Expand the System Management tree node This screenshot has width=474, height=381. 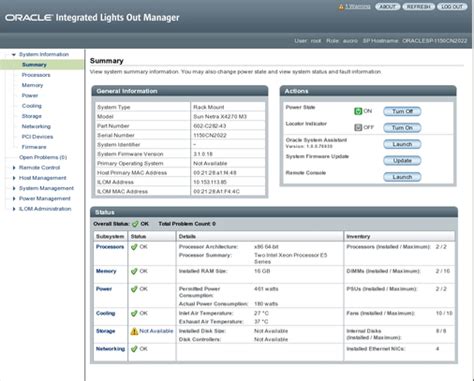click(14, 188)
